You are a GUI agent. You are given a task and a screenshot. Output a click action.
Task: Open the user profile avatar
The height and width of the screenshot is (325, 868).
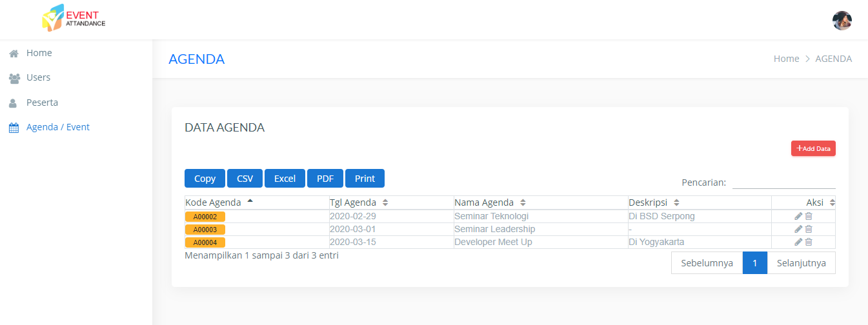click(842, 21)
